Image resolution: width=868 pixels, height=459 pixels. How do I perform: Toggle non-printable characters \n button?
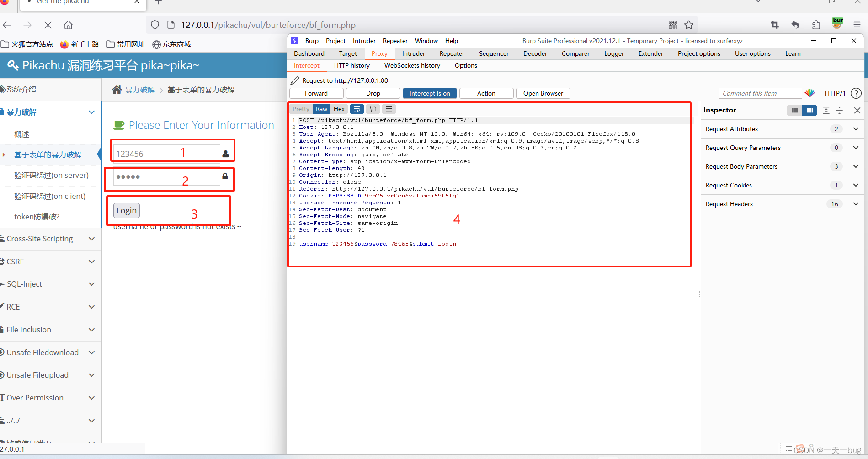(373, 109)
